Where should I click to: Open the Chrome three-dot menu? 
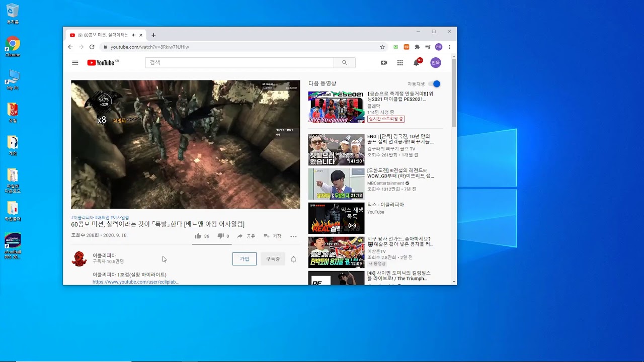tap(449, 47)
